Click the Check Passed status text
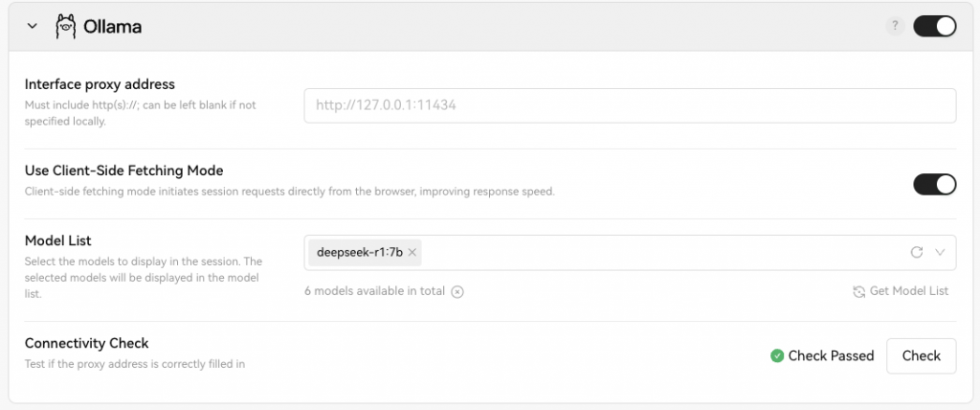Image resolution: width=980 pixels, height=410 pixels. (x=831, y=356)
